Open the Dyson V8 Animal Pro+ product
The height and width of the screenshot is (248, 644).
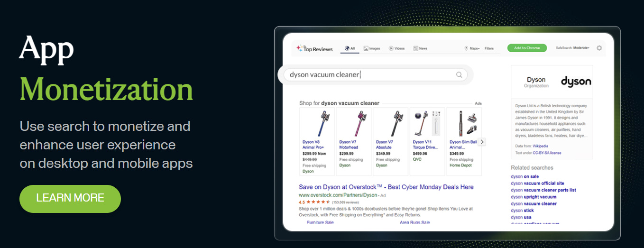[x=317, y=141]
